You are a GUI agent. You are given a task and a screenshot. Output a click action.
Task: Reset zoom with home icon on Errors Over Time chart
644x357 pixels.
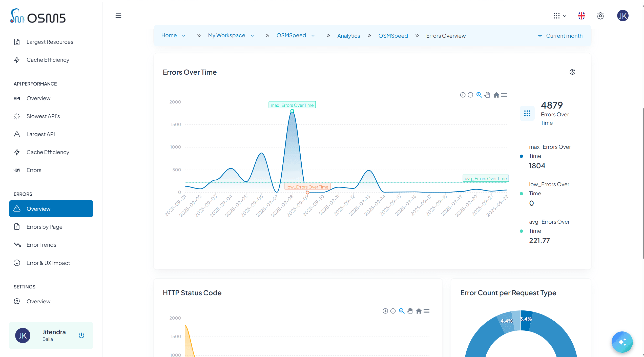pos(496,95)
